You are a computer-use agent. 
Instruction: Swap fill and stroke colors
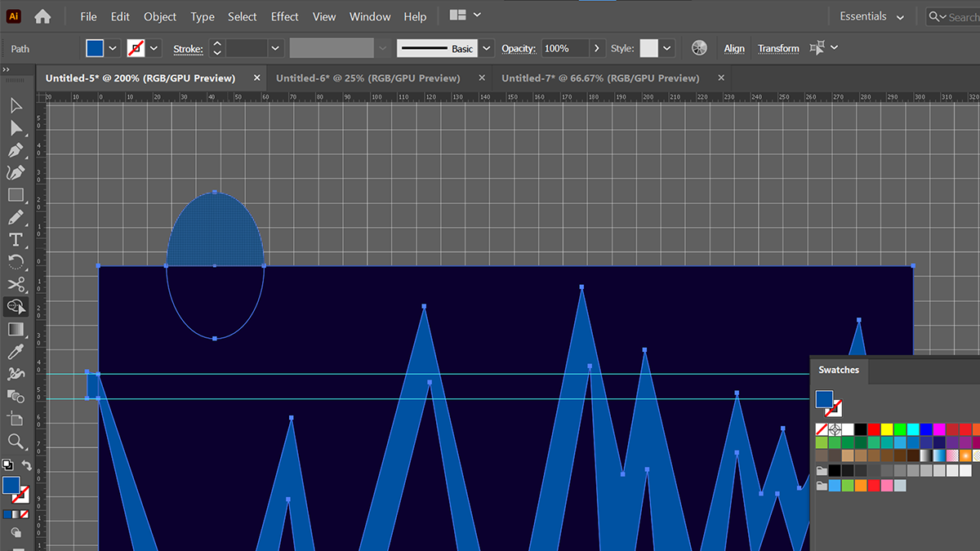(x=27, y=465)
